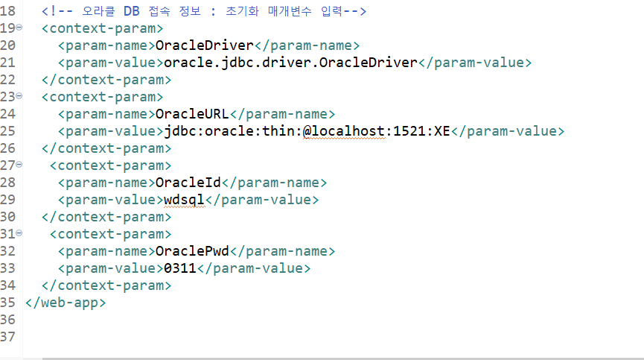644x360 pixels.
Task: Click the </context-param> closing tag on line 30
Action: [x=106, y=217]
